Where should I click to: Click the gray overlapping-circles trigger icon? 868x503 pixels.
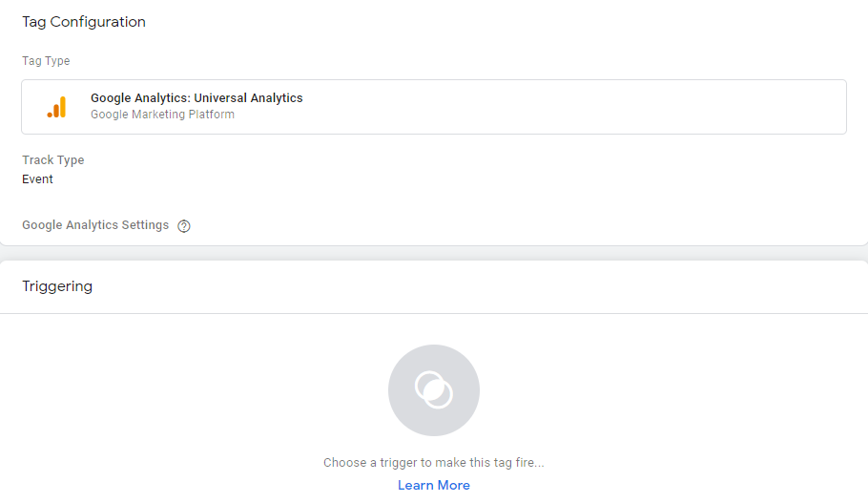tap(433, 390)
